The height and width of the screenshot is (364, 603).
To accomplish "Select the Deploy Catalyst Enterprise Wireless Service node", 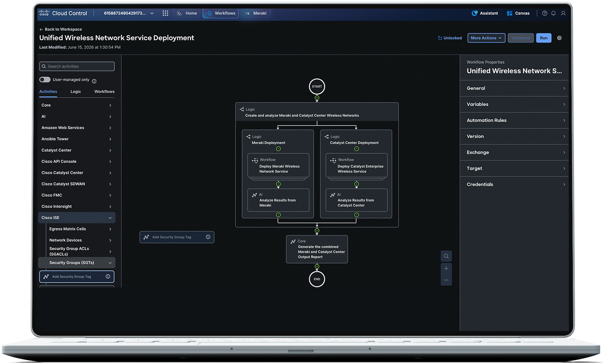I will (x=357, y=166).
